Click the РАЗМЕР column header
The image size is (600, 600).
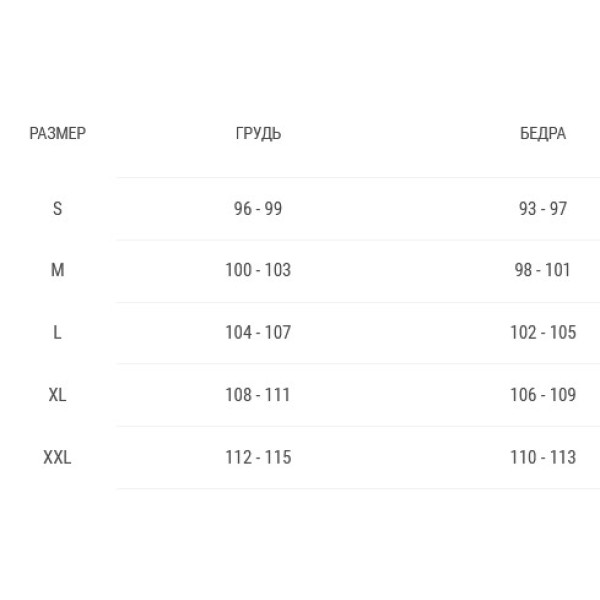tap(58, 133)
